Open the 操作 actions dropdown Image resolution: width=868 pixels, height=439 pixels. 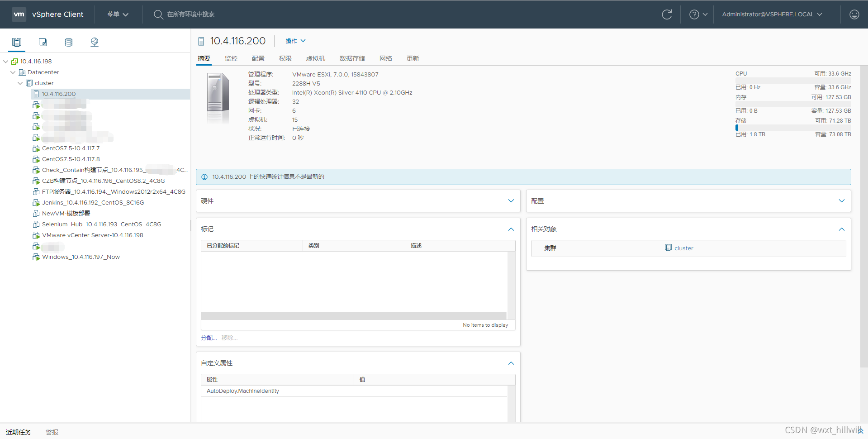(295, 41)
